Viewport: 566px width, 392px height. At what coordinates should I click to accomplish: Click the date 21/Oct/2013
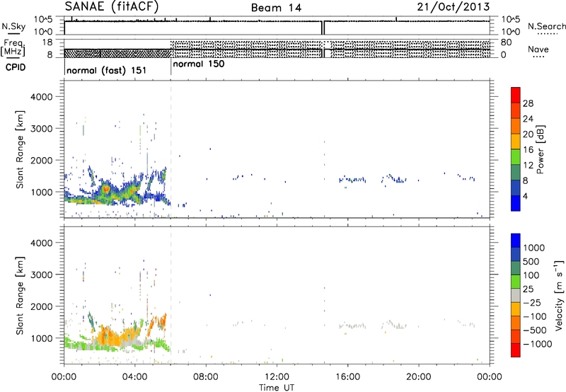[454, 7]
